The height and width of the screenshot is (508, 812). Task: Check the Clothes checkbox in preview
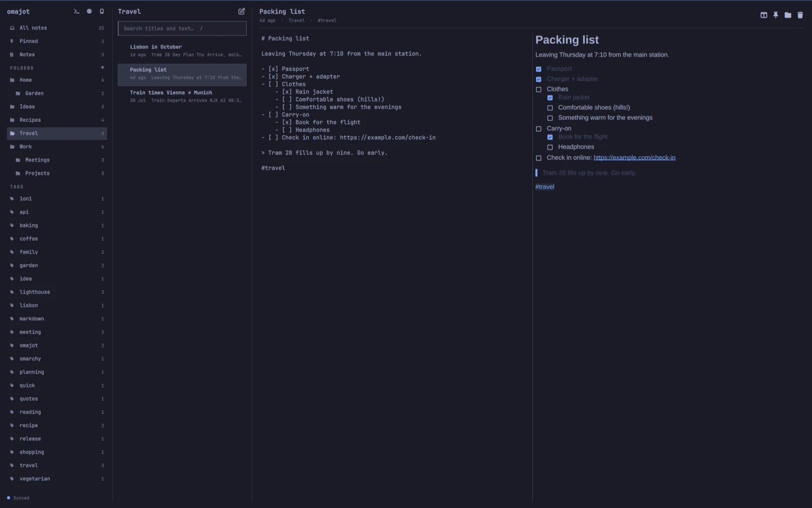[538, 89]
